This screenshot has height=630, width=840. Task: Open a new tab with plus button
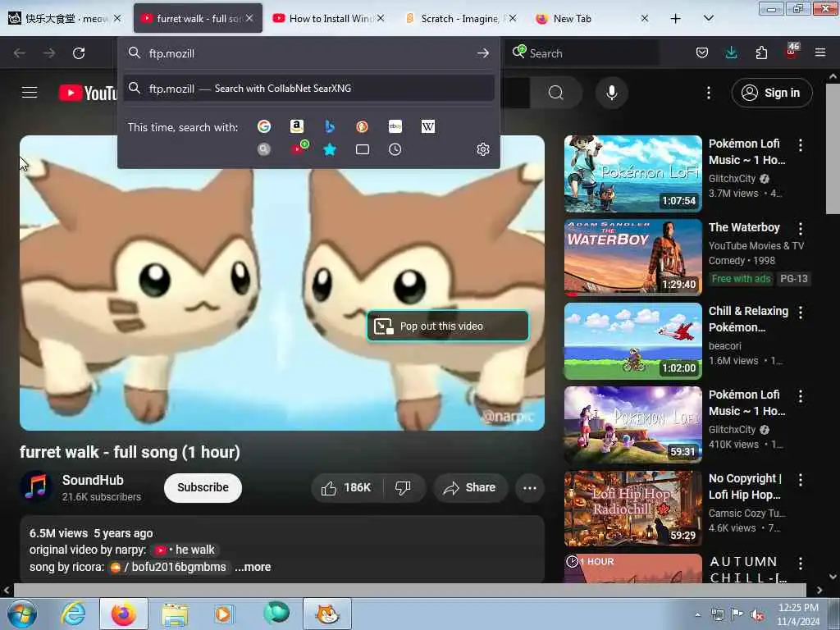point(676,18)
